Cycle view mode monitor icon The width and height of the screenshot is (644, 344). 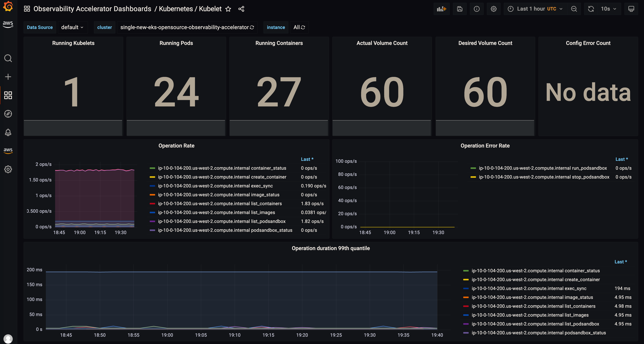tap(631, 9)
